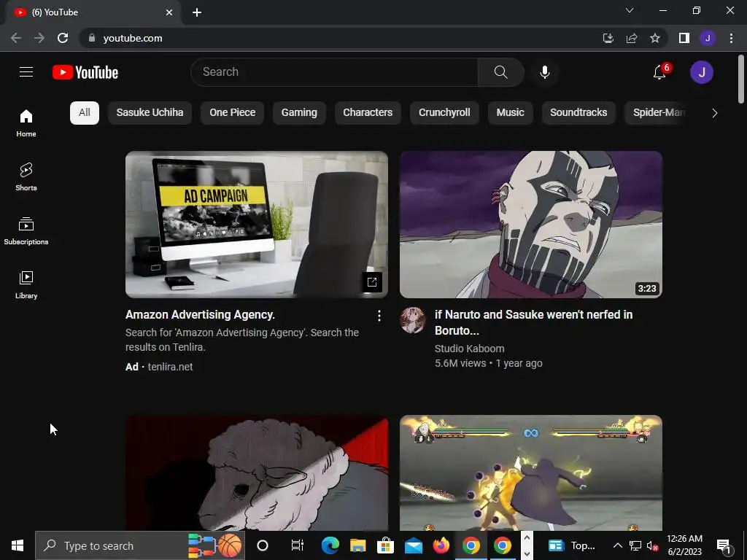Open the Windows Start menu

[18, 545]
